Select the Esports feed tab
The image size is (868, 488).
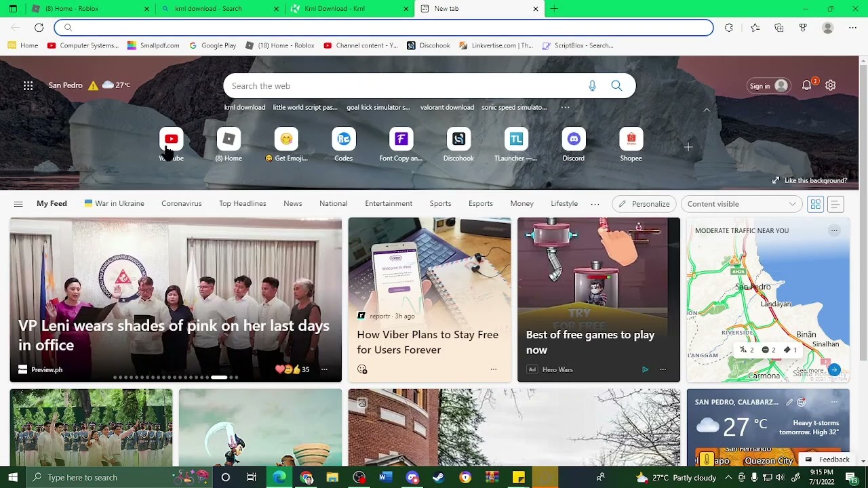pyautogui.click(x=481, y=203)
